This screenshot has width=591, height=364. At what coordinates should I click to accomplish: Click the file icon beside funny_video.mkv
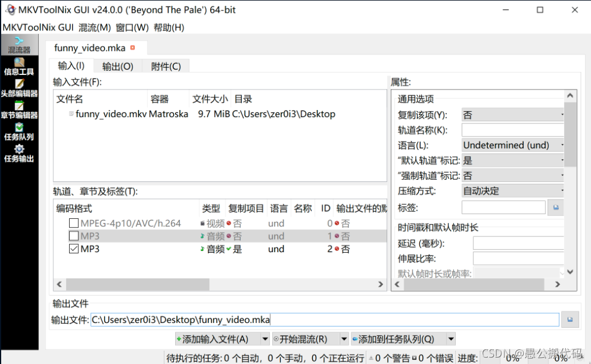click(x=71, y=114)
